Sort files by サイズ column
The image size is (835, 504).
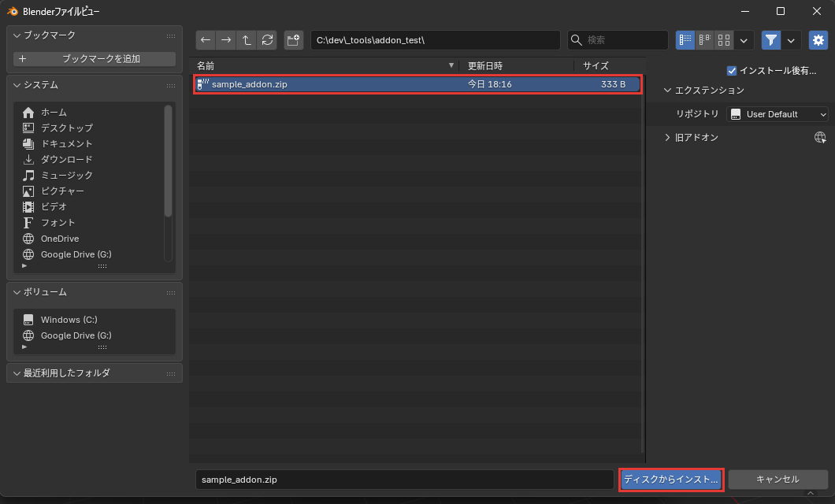point(608,66)
